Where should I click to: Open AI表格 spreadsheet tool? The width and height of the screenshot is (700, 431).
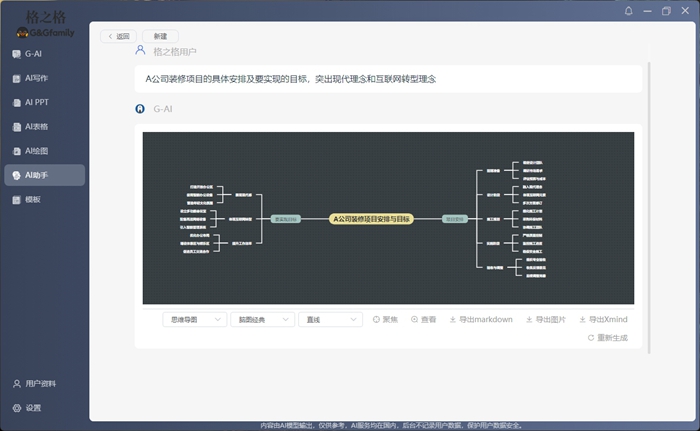[x=36, y=127]
